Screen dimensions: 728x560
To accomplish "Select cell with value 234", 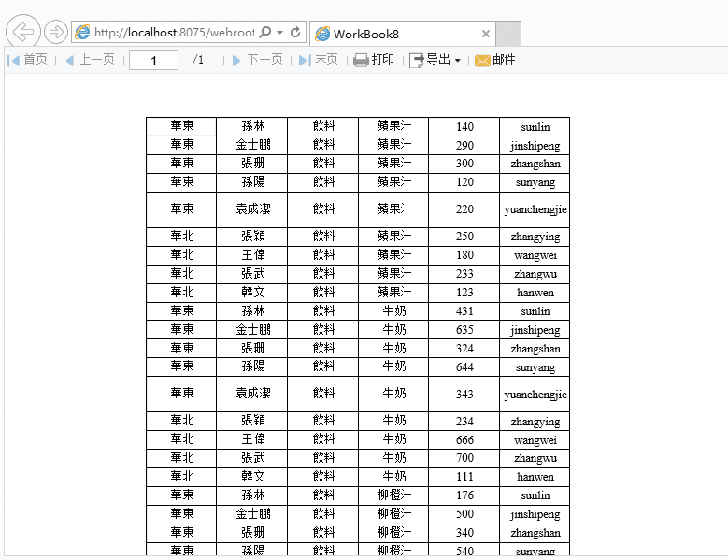I will click(464, 421).
